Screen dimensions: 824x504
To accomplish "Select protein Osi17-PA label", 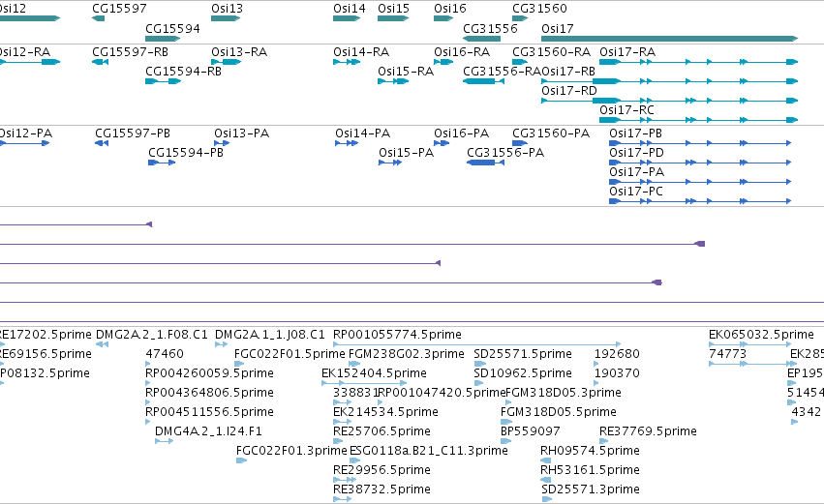I will click(636, 172).
